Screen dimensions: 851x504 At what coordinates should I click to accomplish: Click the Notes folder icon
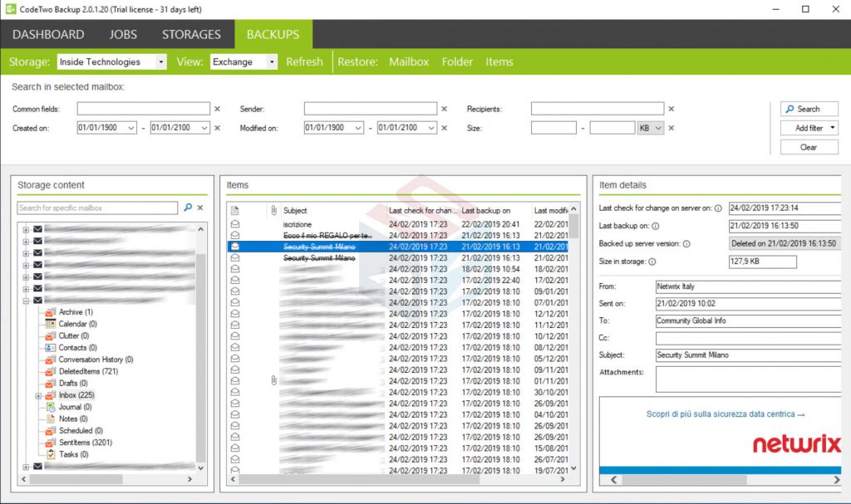tap(50, 419)
